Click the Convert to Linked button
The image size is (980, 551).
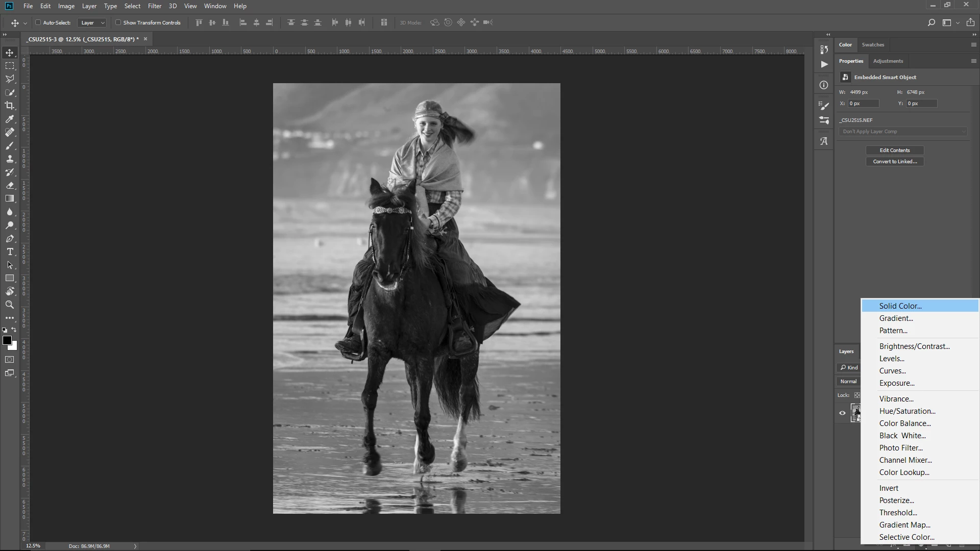[894, 161]
